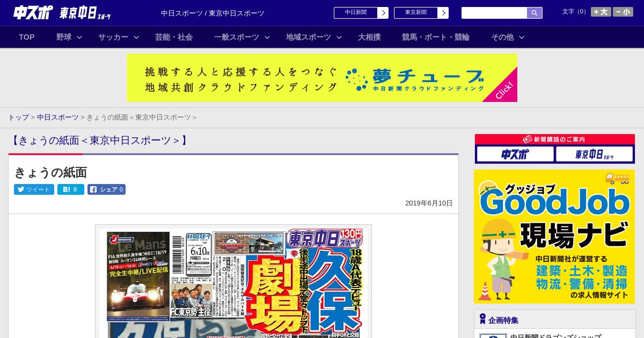The height and width of the screenshot is (338, 644).
Task: Click header text 中日スポーツ / 東京中日スポーツ
Action: (x=213, y=13)
